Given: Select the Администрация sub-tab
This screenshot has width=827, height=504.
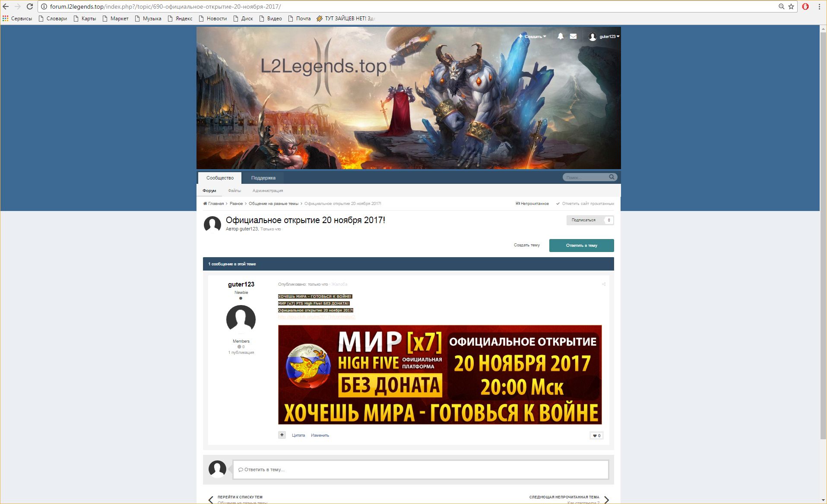Looking at the screenshot, I should click(268, 190).
